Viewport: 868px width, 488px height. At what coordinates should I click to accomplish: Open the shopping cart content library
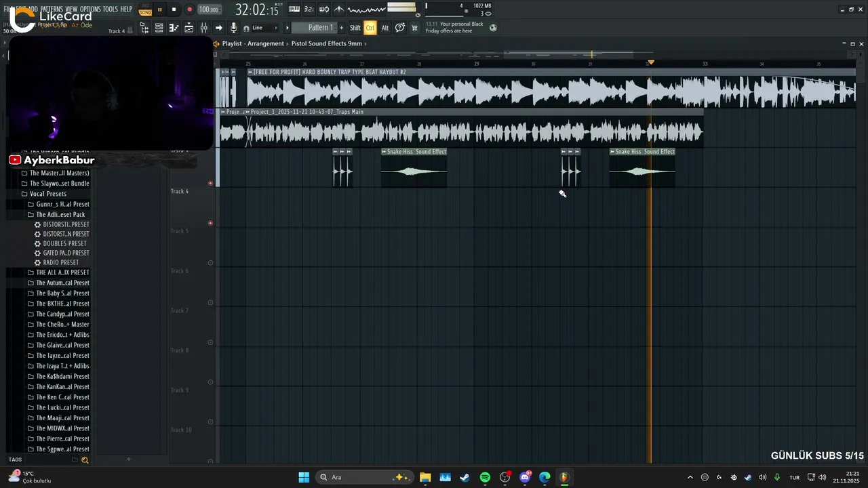414,28
